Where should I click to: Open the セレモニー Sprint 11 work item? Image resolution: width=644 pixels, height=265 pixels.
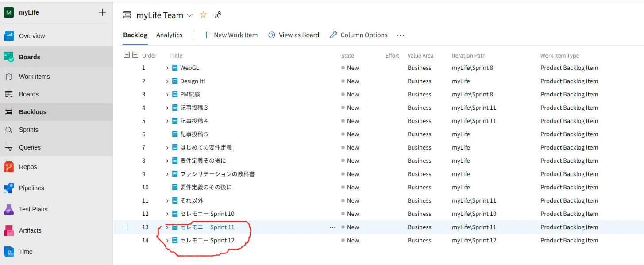207,227
